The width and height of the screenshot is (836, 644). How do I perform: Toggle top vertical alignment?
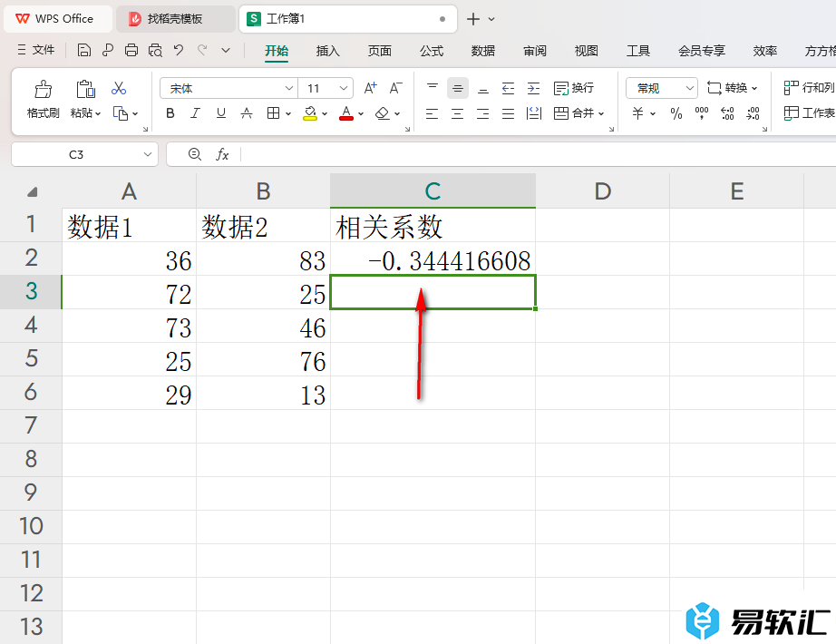433,88
